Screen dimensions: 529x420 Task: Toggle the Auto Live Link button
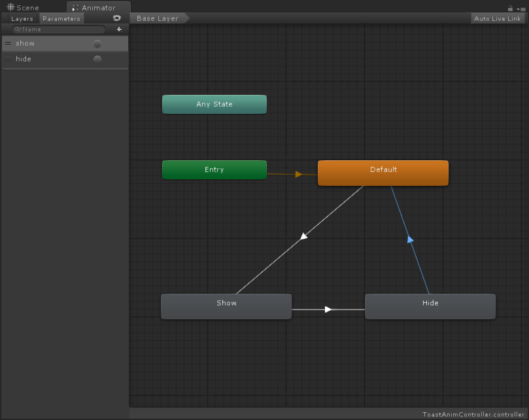coord(498,18)
